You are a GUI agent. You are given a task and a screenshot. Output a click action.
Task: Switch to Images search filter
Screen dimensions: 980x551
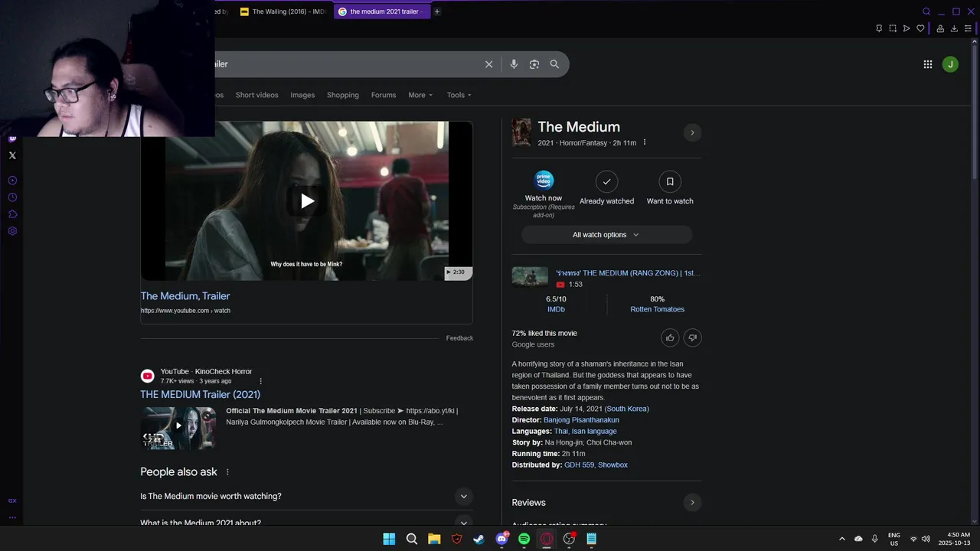click(x=302, y=95)
